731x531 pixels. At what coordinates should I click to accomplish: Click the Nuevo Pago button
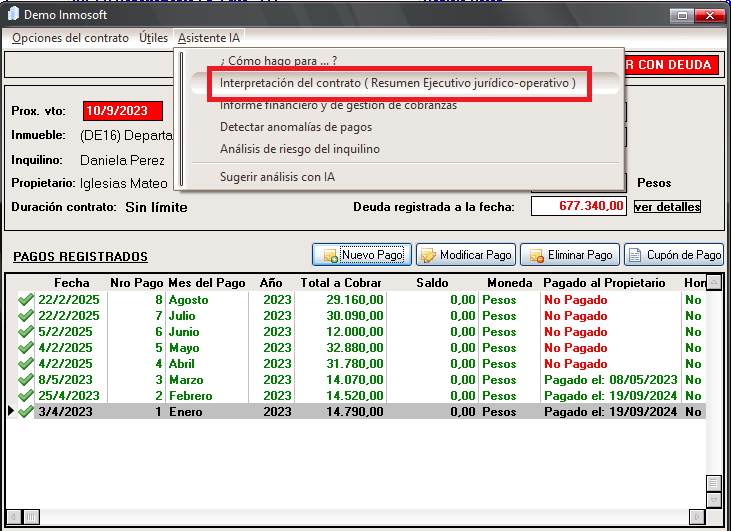362,255
